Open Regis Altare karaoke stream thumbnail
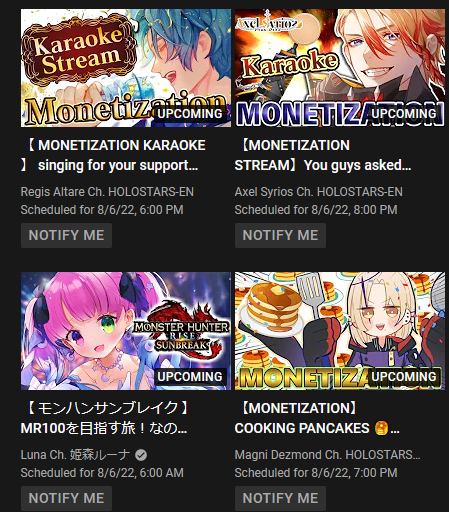The image size is (449, 512). [126, 68]
